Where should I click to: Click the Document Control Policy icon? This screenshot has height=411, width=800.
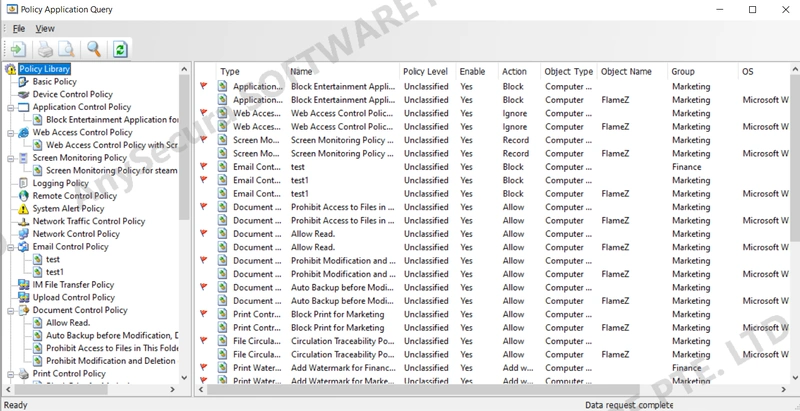pyautogui.click(x=23, y=310)
